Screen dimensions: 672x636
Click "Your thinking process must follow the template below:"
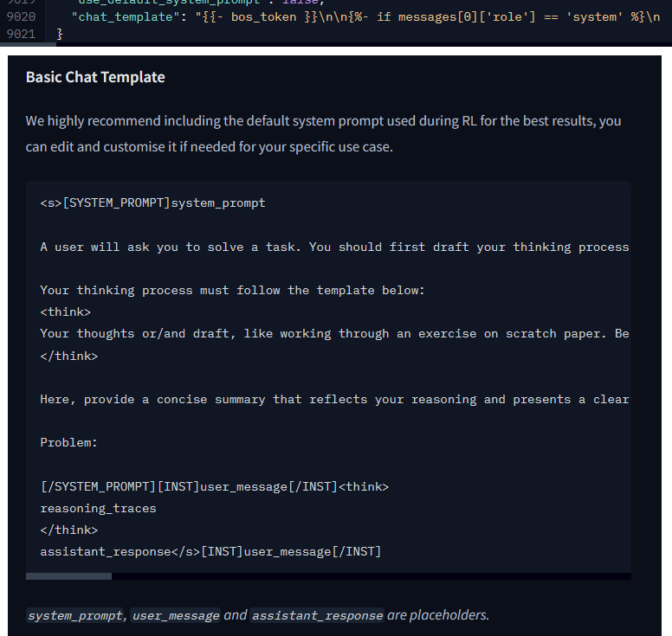[x=232, y=291]
